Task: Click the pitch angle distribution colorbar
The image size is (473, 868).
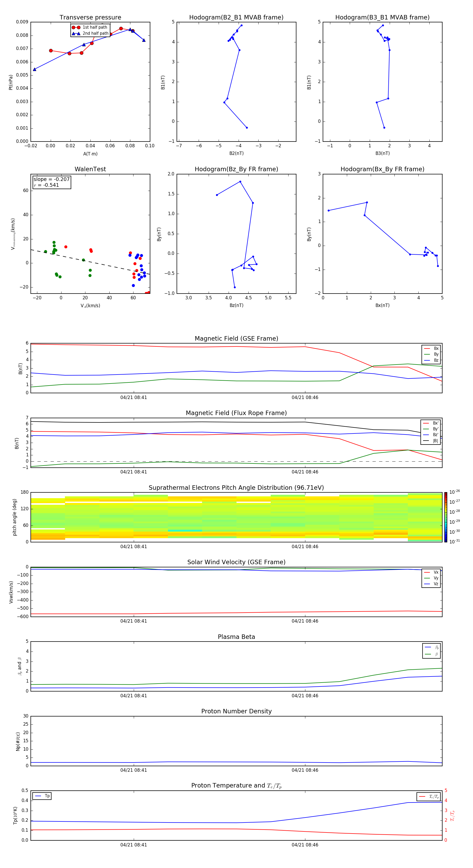Action: point(446,517)
